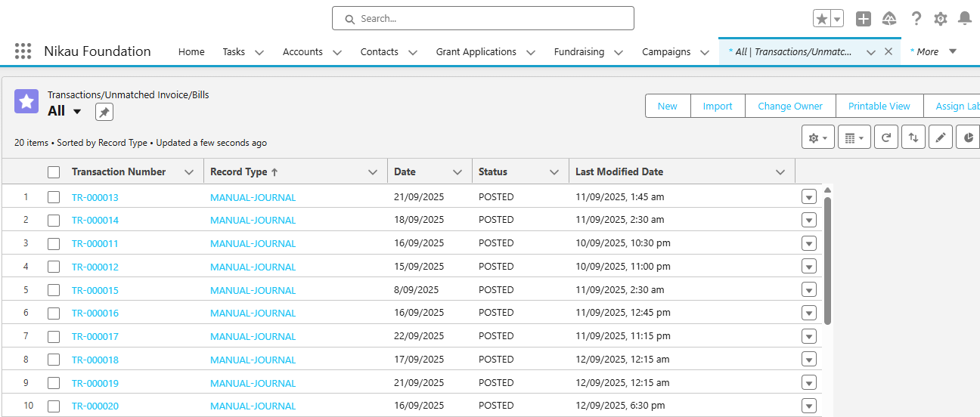The width and height of the screenshot is (980, 417).
Task: Open the Status column menu chevron
Action: 554,172
